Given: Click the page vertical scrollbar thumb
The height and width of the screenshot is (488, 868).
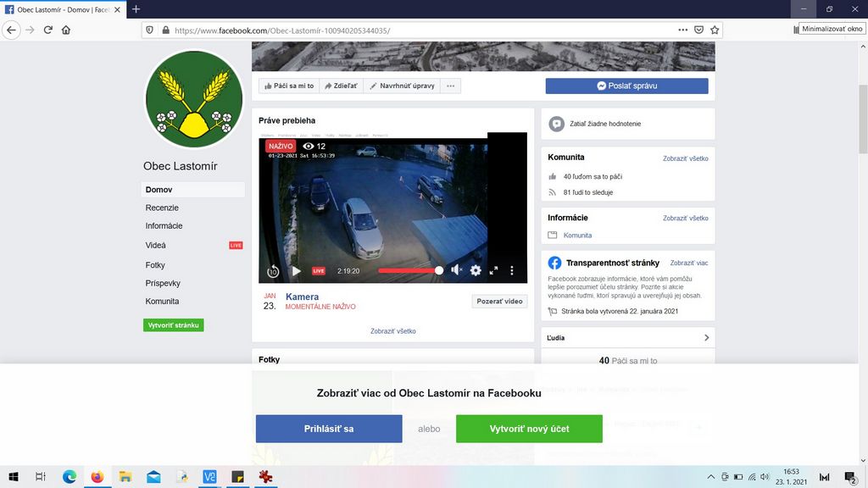Looking at the screenshot, I should pos(863,119).
